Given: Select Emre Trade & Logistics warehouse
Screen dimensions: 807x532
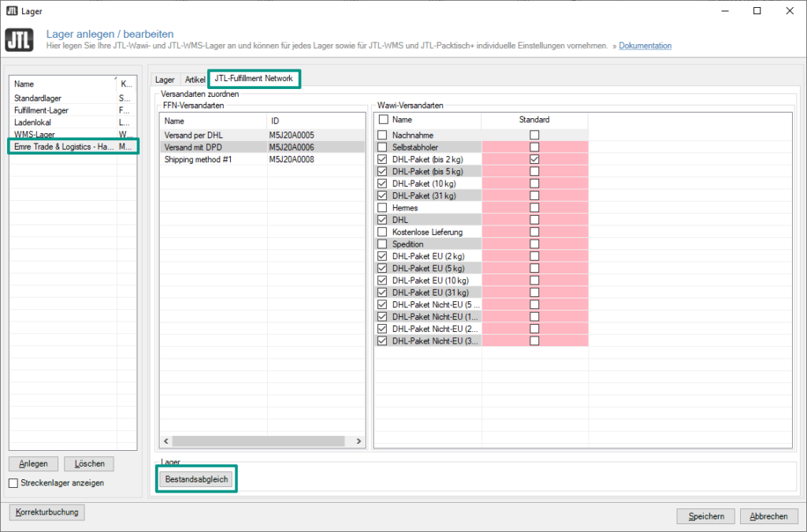Looking at the screenshot, I should click(x=64, y=147).
